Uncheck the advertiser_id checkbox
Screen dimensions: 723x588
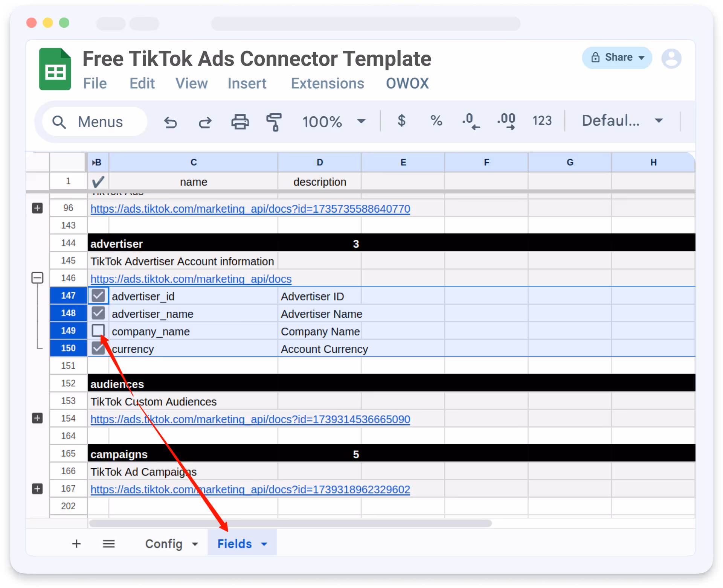click(98, 296)
